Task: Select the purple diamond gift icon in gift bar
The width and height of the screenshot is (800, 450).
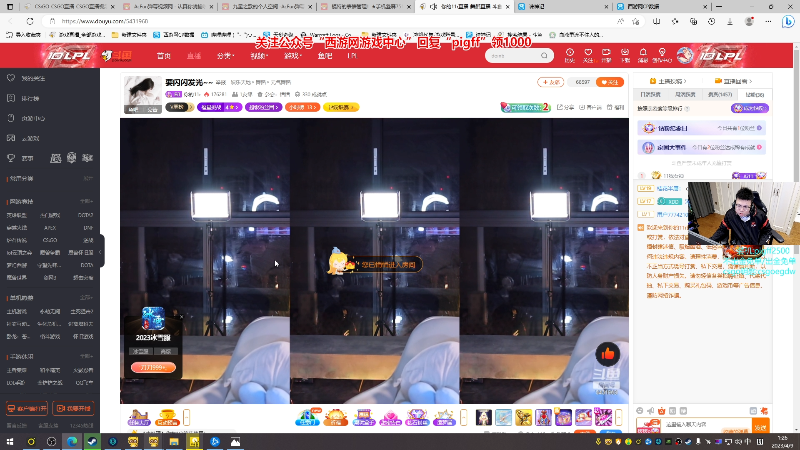Action: click(416, 417)
